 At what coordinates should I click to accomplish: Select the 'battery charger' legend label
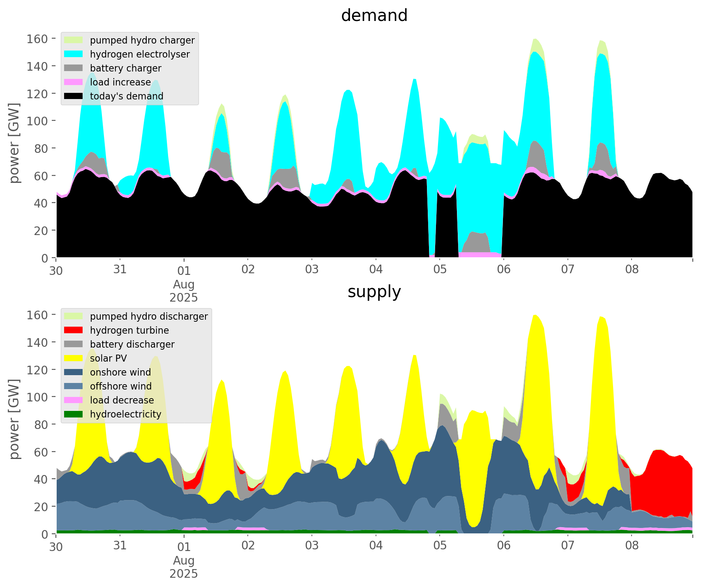(125, 68)
